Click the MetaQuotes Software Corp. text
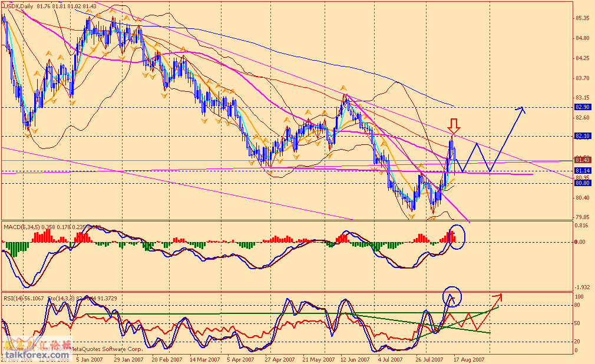The width and height of the screenshot is (595, 364). pyautogui.click(x=107, y=349)
